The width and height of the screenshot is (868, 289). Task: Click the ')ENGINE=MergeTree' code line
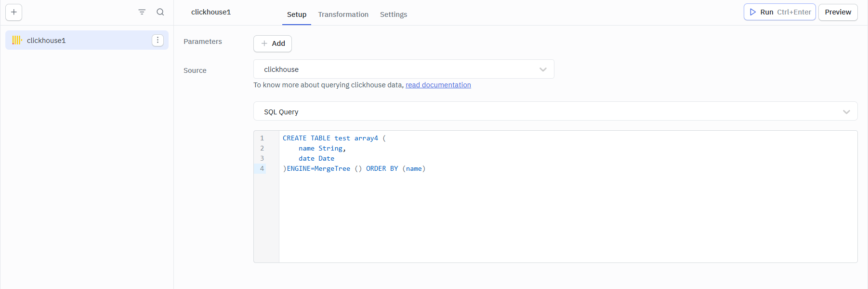click(x=354, y=168)
